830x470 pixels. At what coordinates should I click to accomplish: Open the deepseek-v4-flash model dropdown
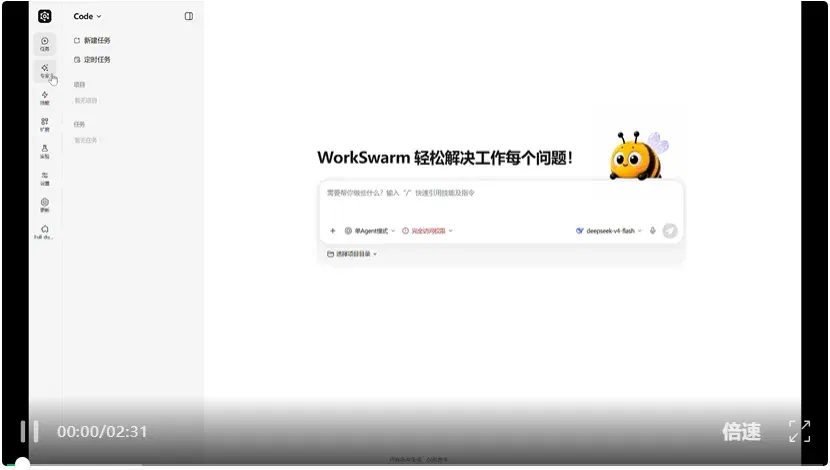[x=609, y=231]
